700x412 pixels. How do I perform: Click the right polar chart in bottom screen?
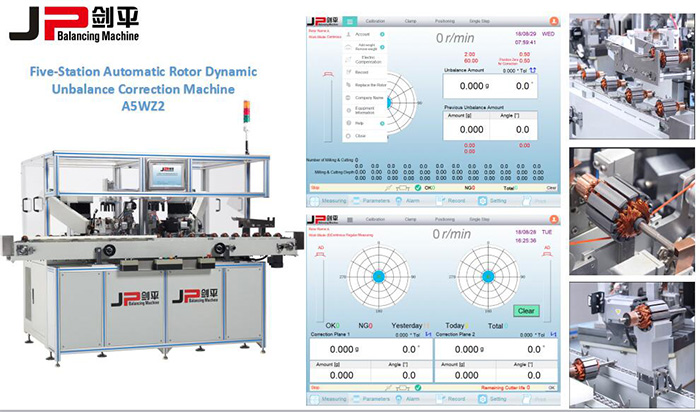point(488,277)
